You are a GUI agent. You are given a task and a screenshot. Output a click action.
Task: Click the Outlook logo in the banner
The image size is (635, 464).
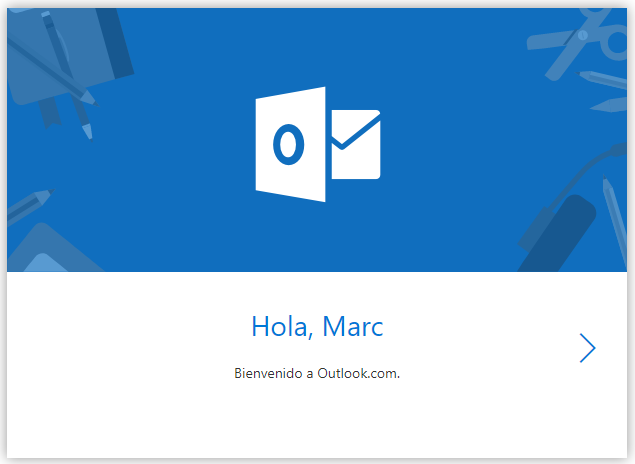[317, 144]
